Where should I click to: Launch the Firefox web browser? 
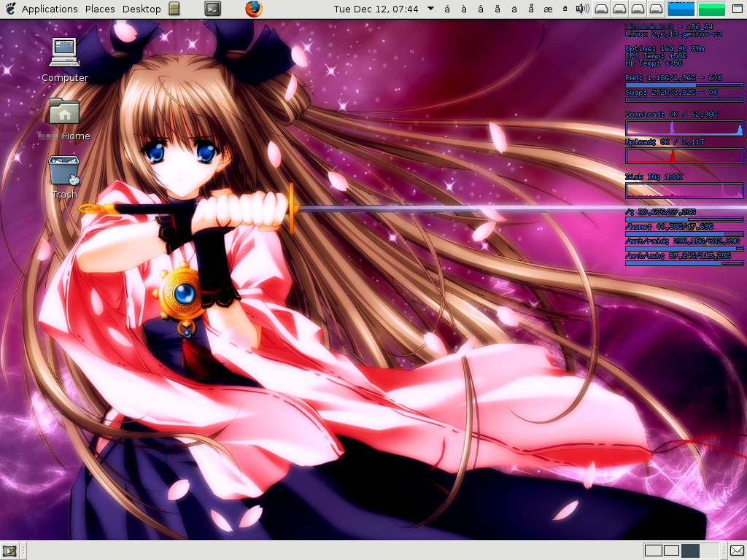point(253,9)
